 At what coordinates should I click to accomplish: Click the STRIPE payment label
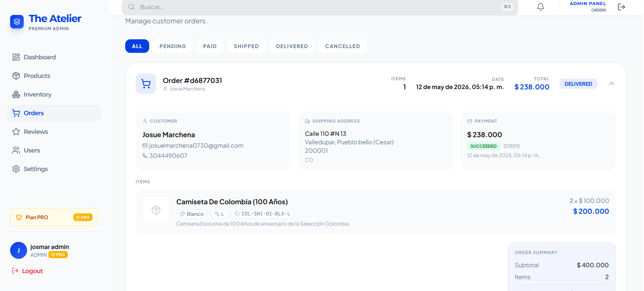512,146
